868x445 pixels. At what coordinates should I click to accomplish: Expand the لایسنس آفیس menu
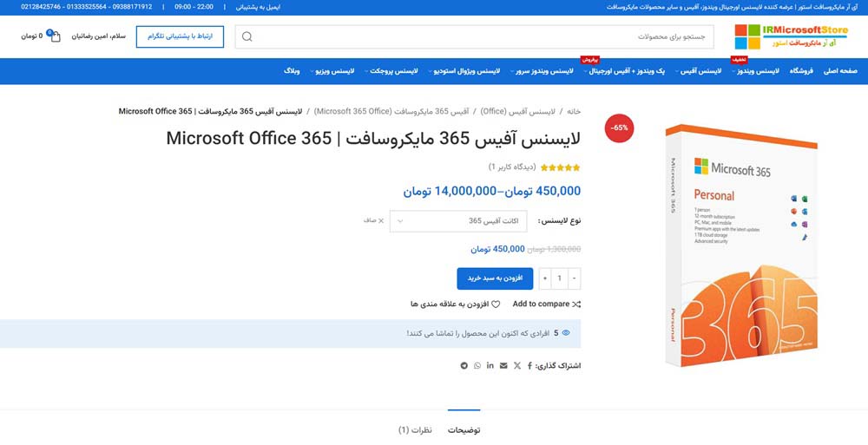click(699, 71)
